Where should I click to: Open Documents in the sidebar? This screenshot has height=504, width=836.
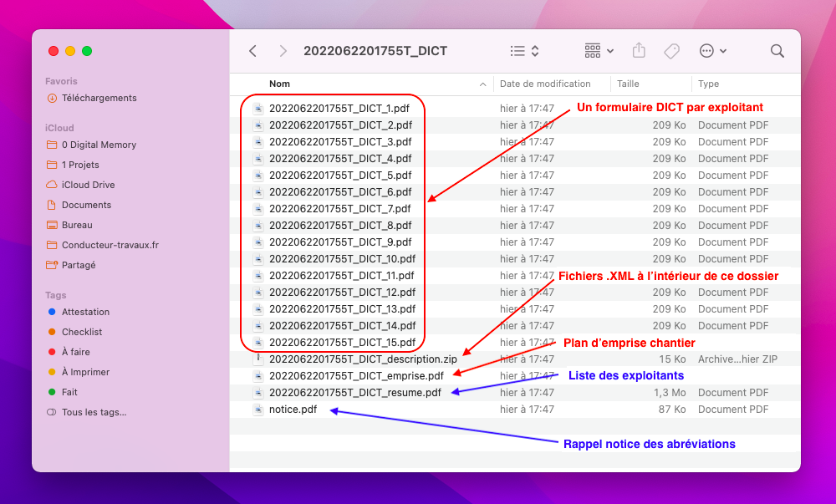click(79, 205)
